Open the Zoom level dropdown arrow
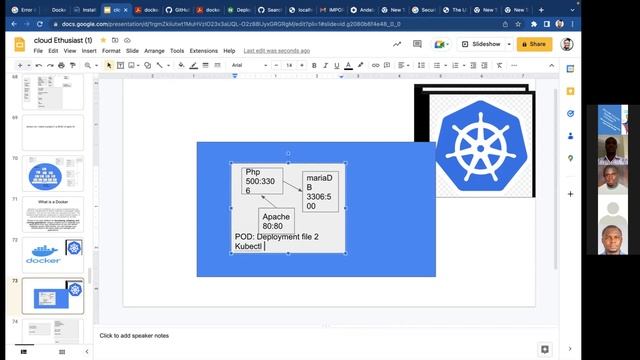The image size is (640, 360). 96,65
